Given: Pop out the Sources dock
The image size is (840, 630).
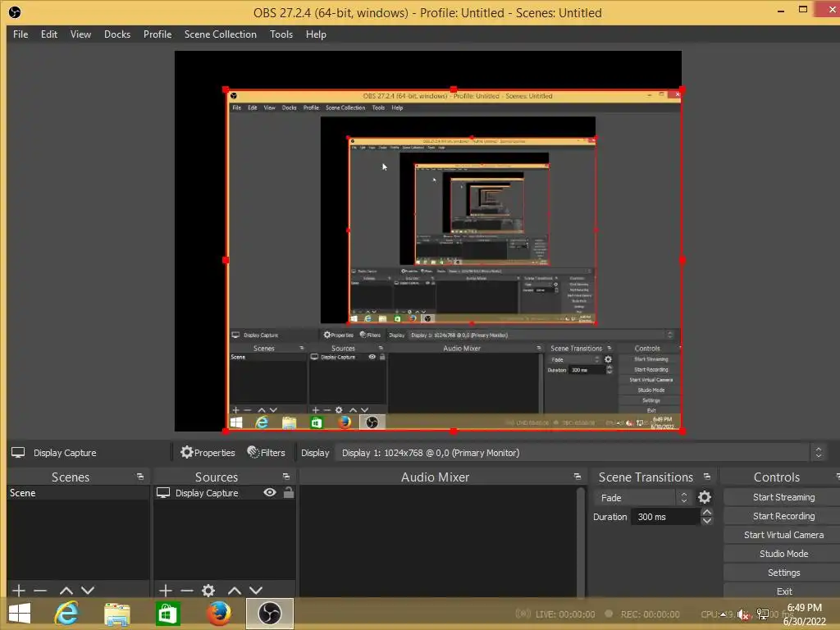Looking at the screenshot, I should click(x=286, y=477).
